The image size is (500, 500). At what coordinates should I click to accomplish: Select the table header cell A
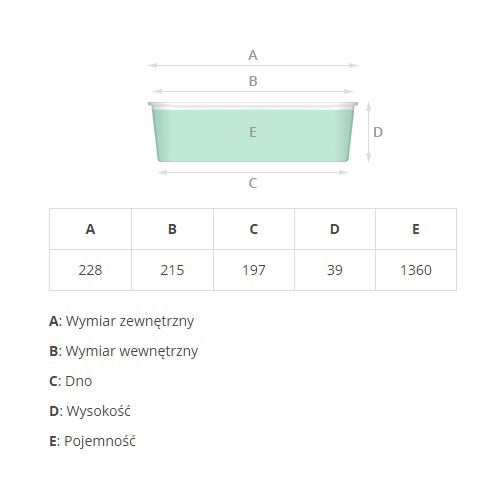(x=90, y=229)
